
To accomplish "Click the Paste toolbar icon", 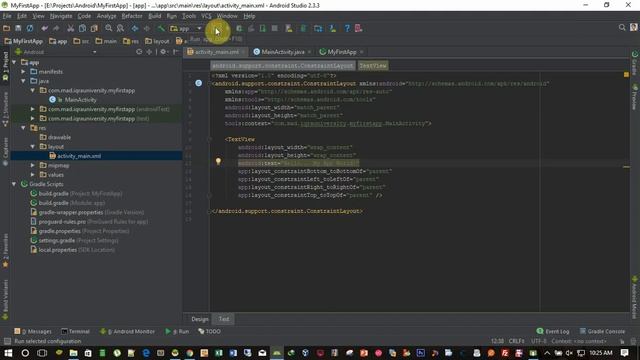I will [x=94, y=28].
